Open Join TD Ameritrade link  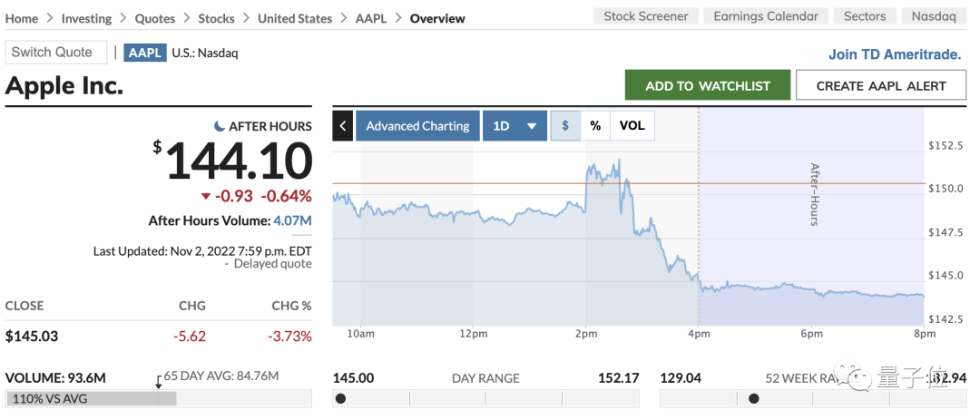[x=894, y=54]
